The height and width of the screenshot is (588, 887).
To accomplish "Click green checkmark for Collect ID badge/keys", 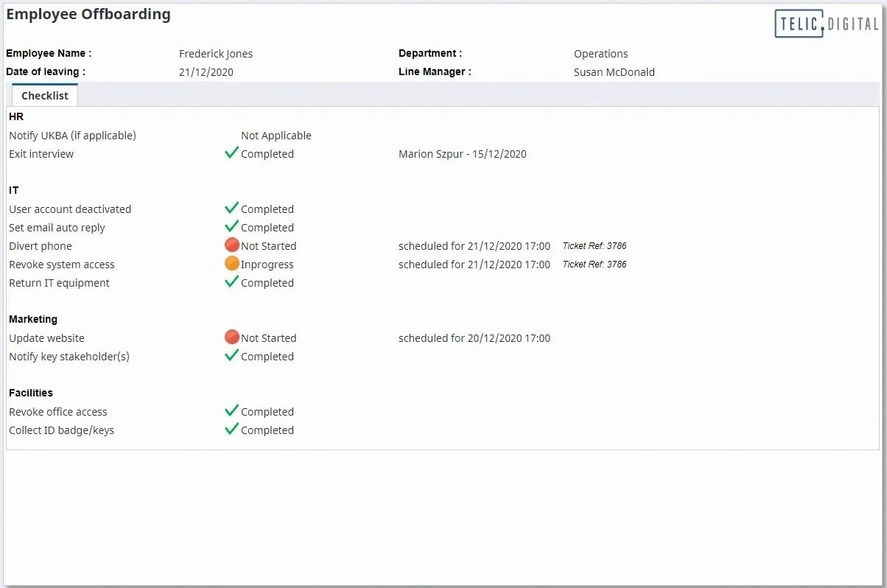I will (231, 429).
